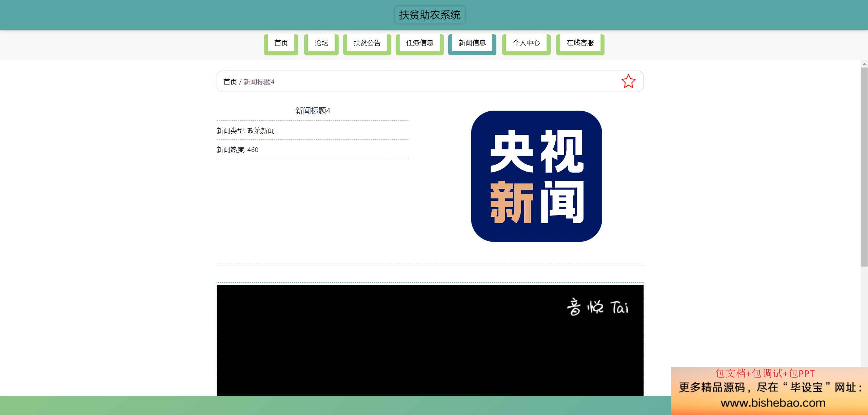Click the 首页 breadcrumb link
The image size is (868, 415).
click(x=230, y=82)
